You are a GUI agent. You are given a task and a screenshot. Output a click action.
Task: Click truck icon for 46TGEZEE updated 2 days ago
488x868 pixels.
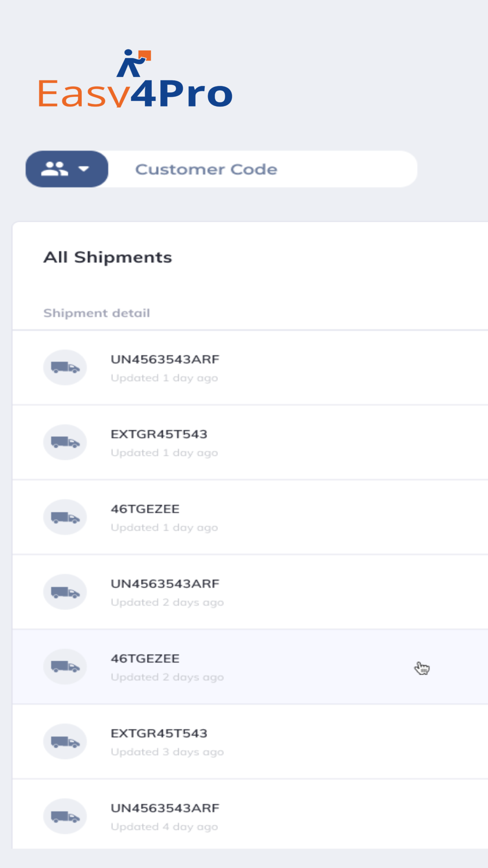click(x=65, y=667)
